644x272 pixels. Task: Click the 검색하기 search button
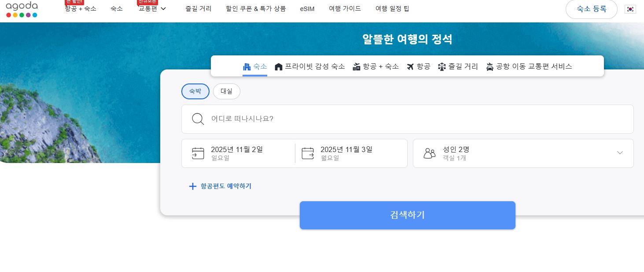point(407,215)
